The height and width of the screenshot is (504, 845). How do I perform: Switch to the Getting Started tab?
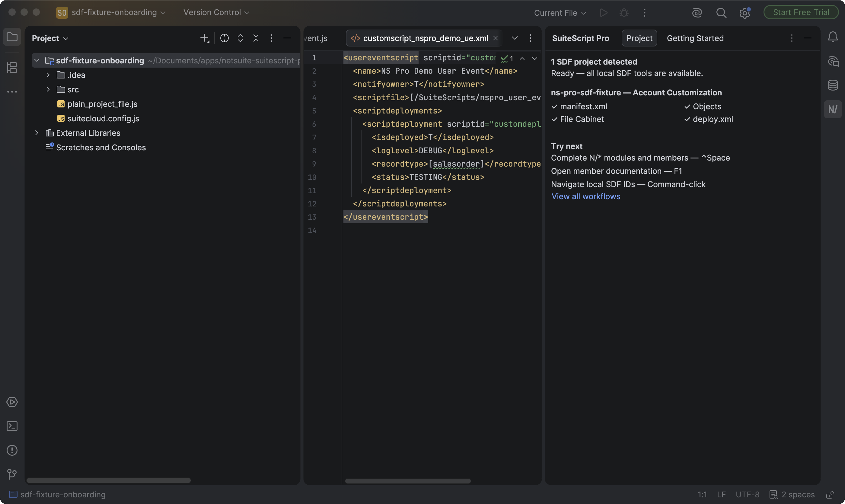point(695,38)
